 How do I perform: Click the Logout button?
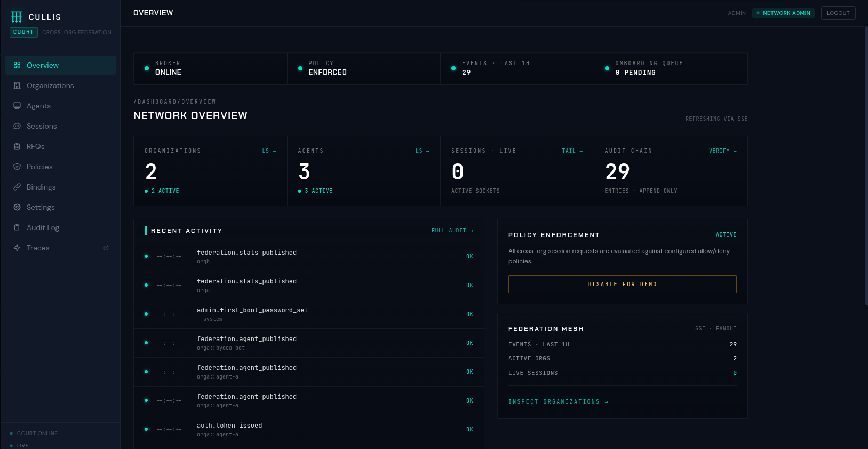838,13
